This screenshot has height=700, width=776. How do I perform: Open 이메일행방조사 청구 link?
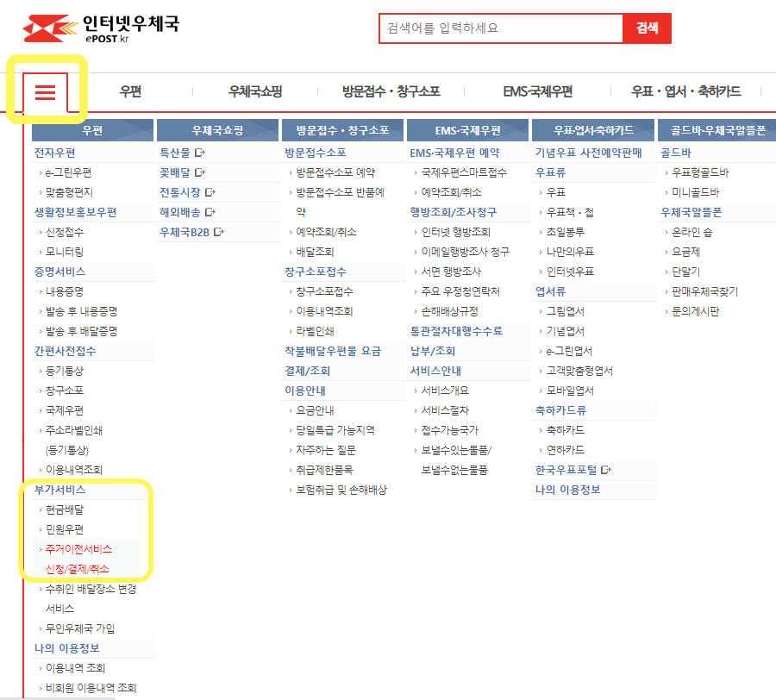pyautogui.click(x=466, y=252)
